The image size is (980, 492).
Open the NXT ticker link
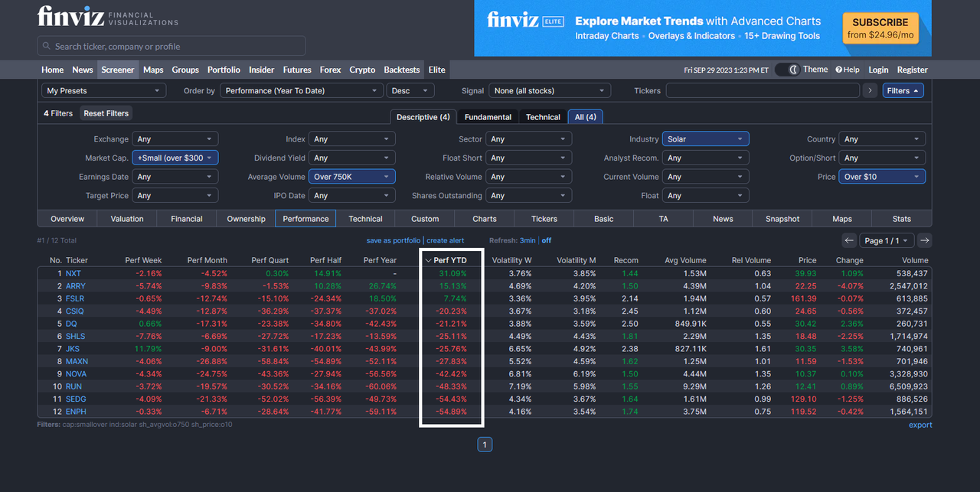pos(73,273)
